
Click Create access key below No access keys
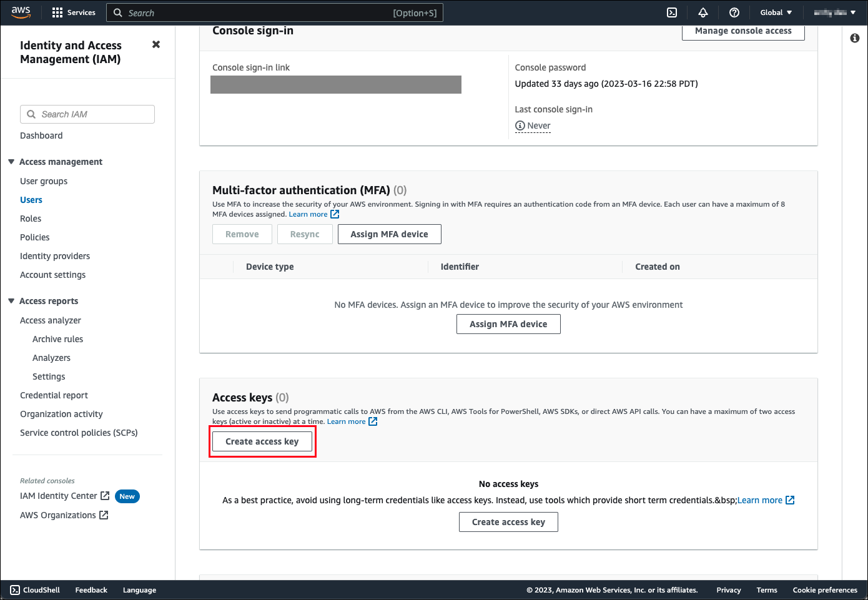(508, 522)
